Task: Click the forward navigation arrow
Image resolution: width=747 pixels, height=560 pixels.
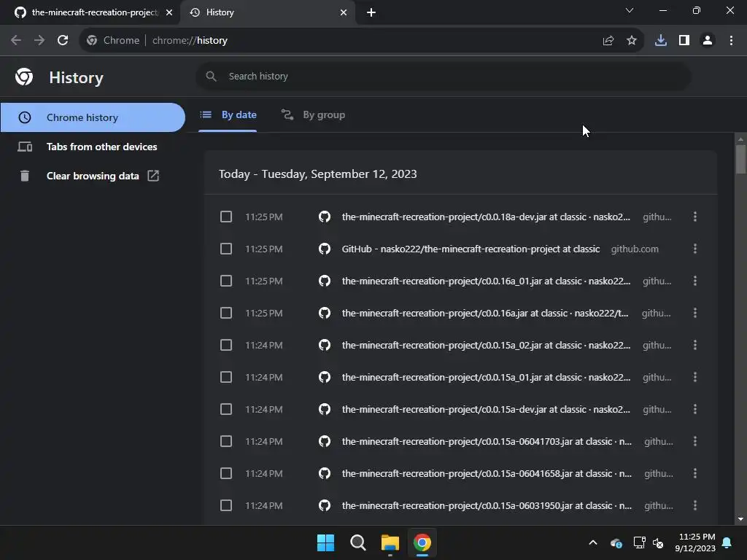Action: [39, 41]
